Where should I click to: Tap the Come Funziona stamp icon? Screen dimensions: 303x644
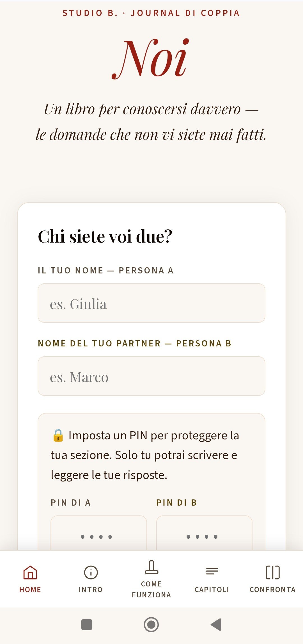coord(151,567)
